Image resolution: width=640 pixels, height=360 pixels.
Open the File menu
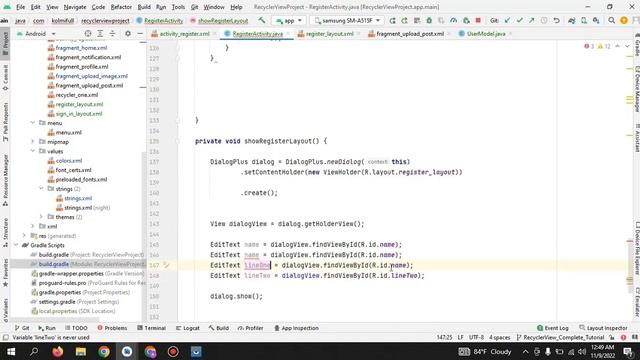(20, 7)
